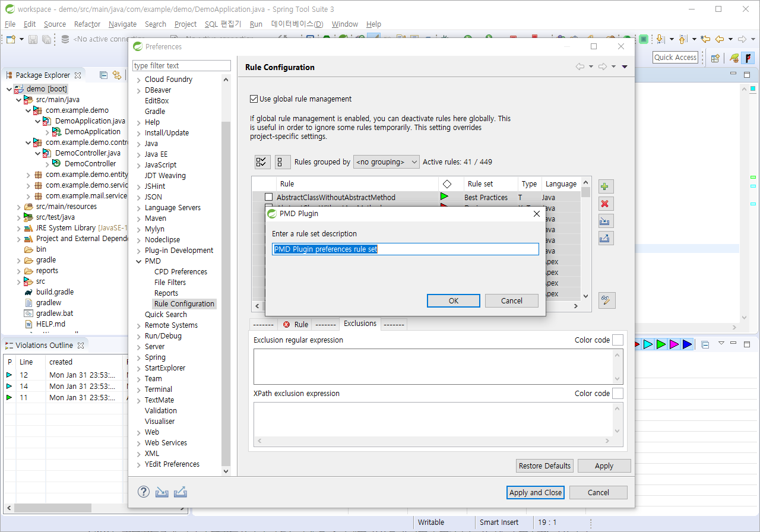The height and width of the screenshot is (532, 760).
Task: Click the XPath exclusion Color code swatch
Action: 618,393
